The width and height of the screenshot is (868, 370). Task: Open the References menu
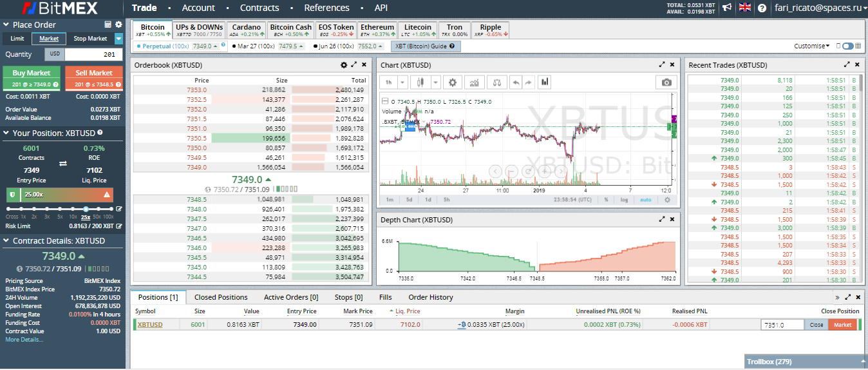click(x=326, y=8)
